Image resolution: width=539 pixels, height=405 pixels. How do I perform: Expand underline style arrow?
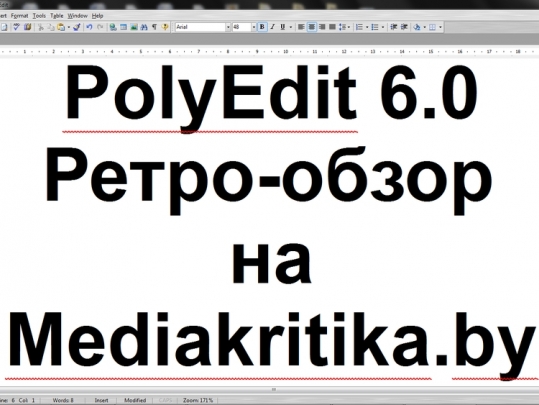(x=291, y=27)
